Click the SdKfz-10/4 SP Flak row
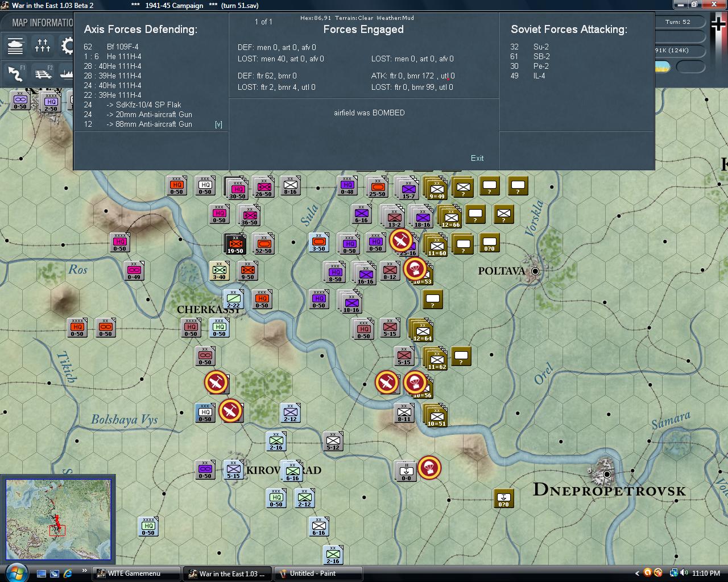The height and width of the screenshot is (582, 728). click(133, 105)
